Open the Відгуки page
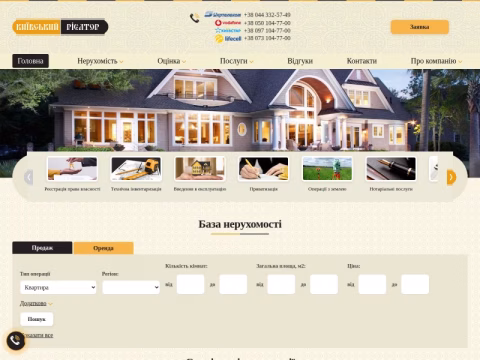Screen dimensions: 480x360 coord(300,61)
